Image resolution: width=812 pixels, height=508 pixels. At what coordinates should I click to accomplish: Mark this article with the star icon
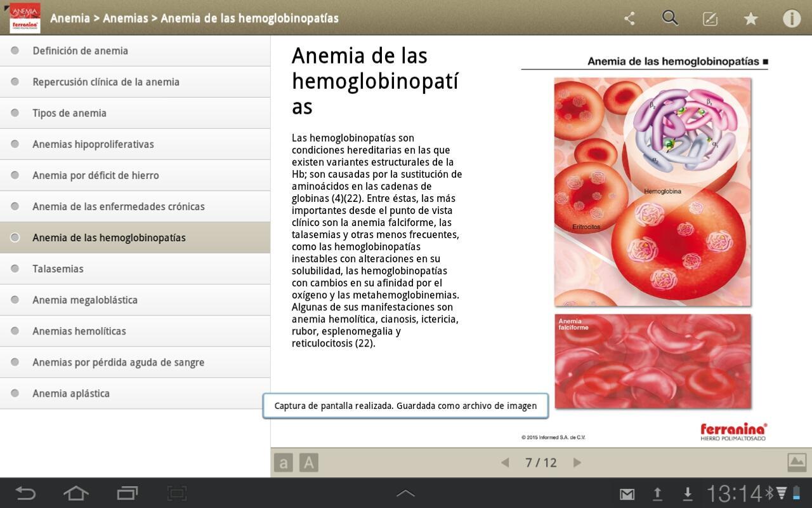tap(751, 18)
